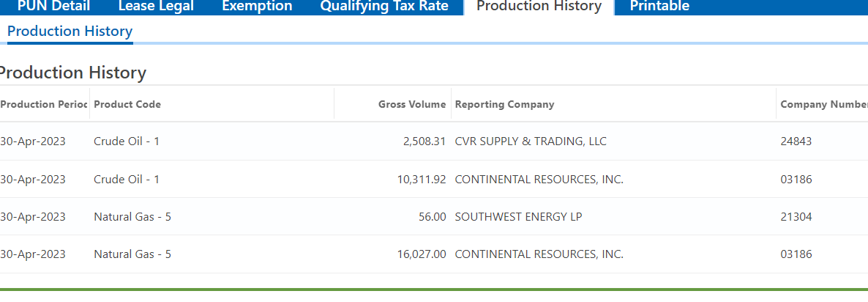This screenshot has width=868, height=302.
Task: Open the PUN Detail tab
Action: [x=53, y=6]
